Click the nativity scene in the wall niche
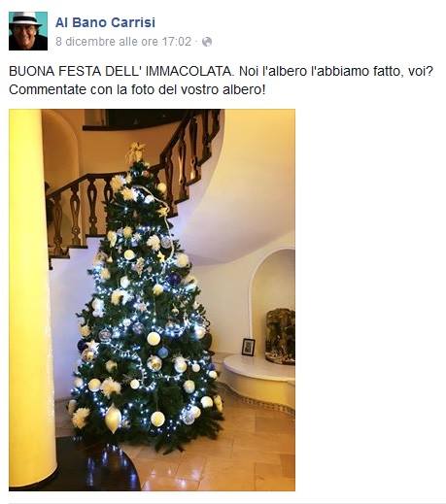The height and width of the screenshot is (504, 446). pyautogui.click(x=281, y=336)
